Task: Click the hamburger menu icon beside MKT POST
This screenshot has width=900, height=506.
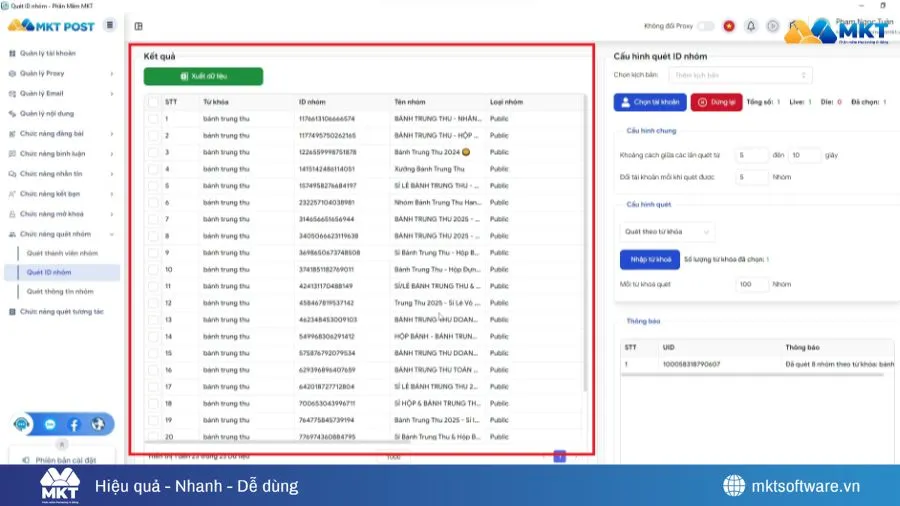Action: click(x=110, y=25)
